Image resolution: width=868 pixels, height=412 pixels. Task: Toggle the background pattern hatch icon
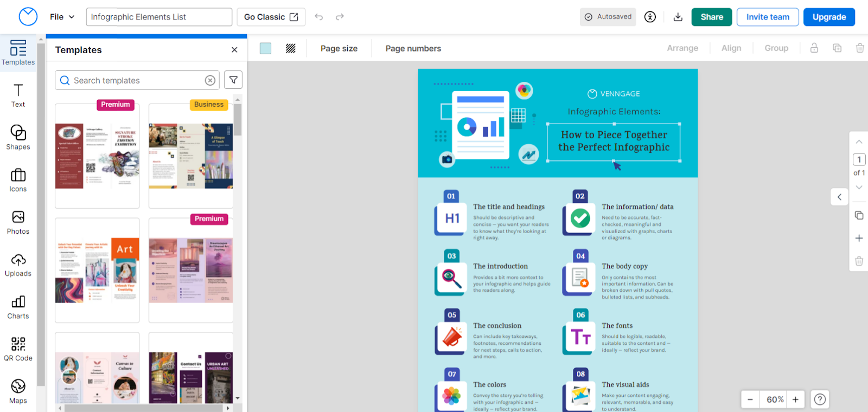coord(291,48)
